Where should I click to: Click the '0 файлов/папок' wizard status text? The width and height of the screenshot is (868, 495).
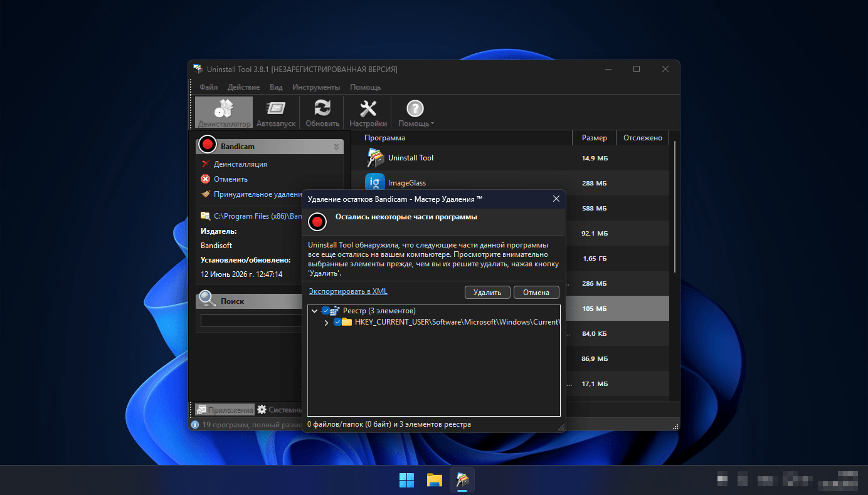[x=389, y=424]
